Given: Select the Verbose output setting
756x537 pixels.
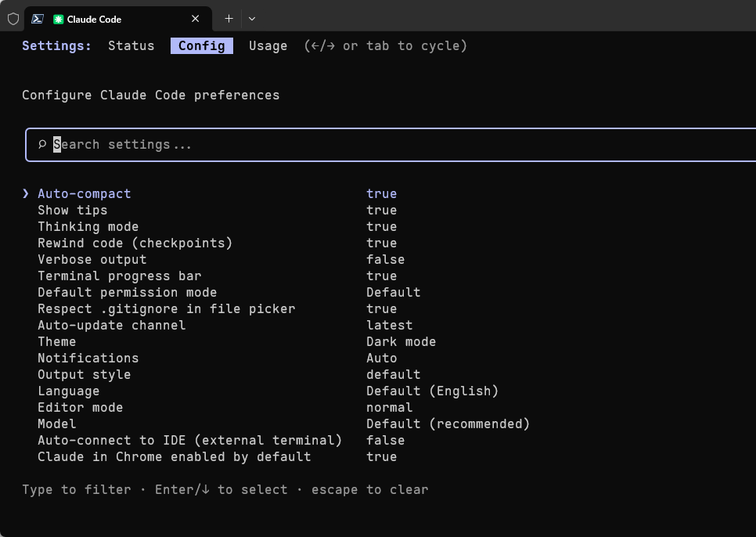Looking at the screenshot, I should (92, 259).
